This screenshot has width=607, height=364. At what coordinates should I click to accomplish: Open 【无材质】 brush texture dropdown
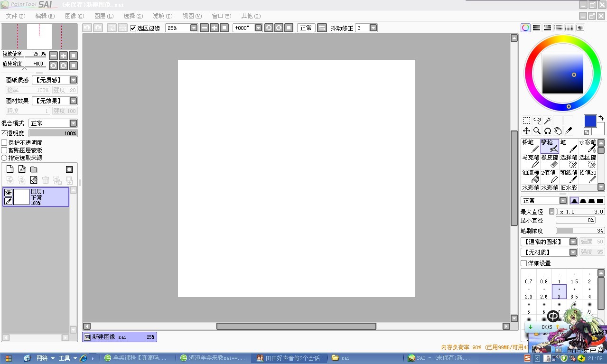click(573, 252)
